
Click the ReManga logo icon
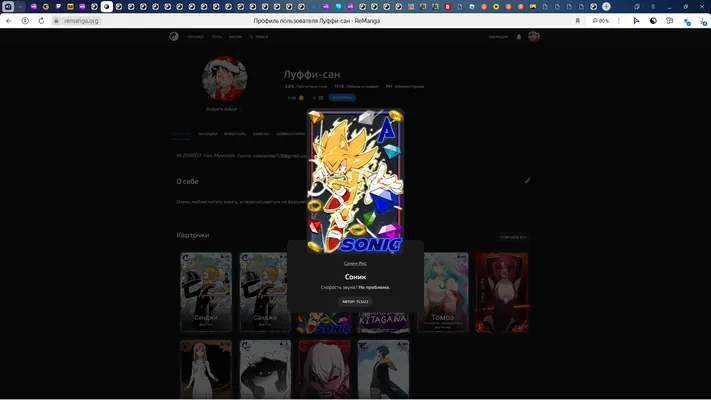point(174,36)
